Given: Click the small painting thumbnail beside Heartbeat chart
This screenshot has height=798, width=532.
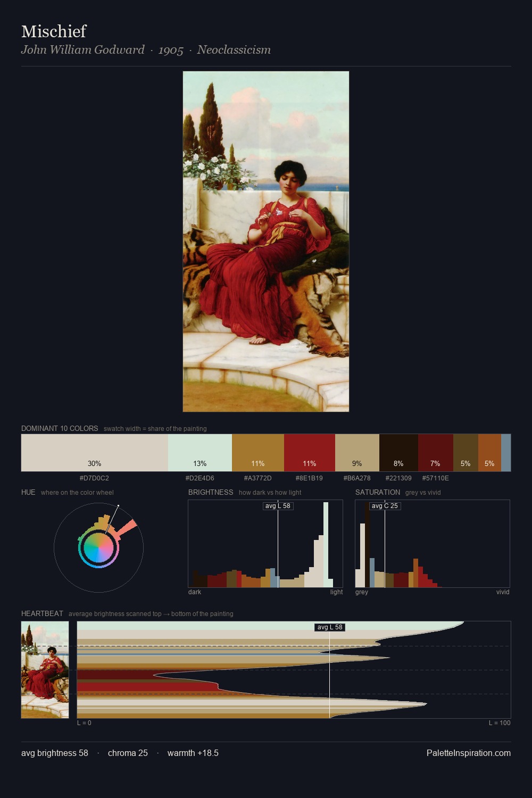Looking at the screenshot, I should point(45,670).
